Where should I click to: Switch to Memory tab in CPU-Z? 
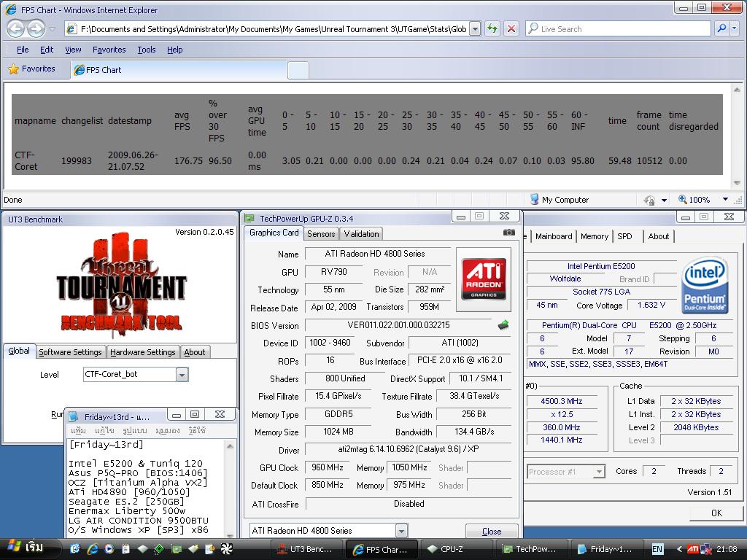[594, 236]
